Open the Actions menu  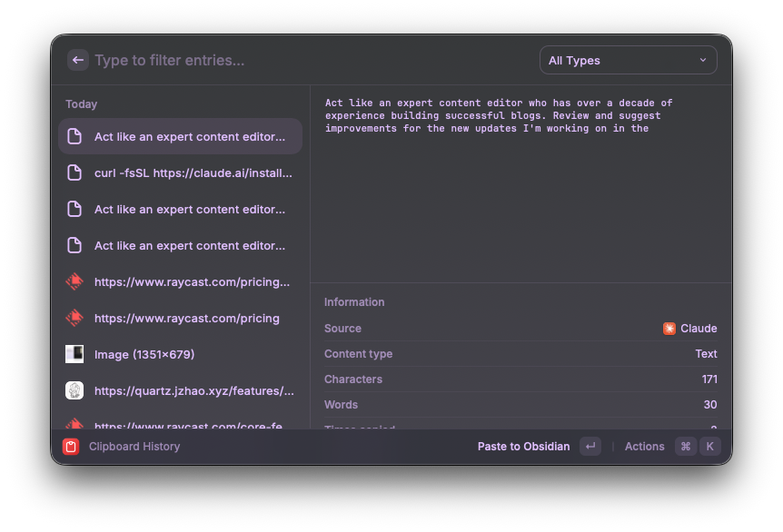point(644,447)
